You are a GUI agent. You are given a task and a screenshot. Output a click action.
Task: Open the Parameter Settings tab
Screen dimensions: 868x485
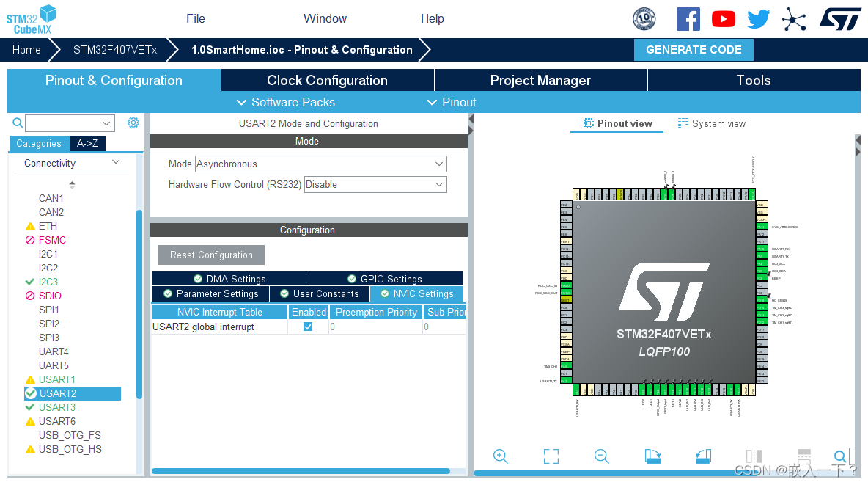pyautogui.click(x=211, y=293)
